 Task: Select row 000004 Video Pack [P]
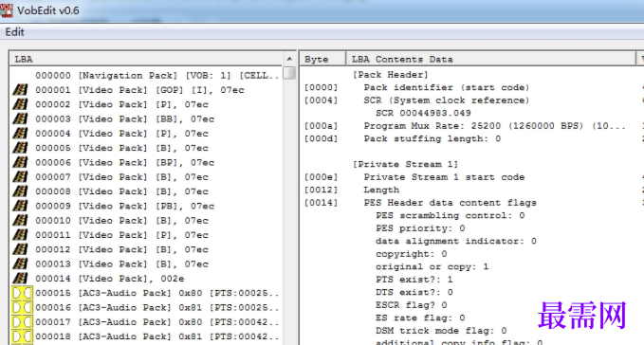[x=121, y=134]
